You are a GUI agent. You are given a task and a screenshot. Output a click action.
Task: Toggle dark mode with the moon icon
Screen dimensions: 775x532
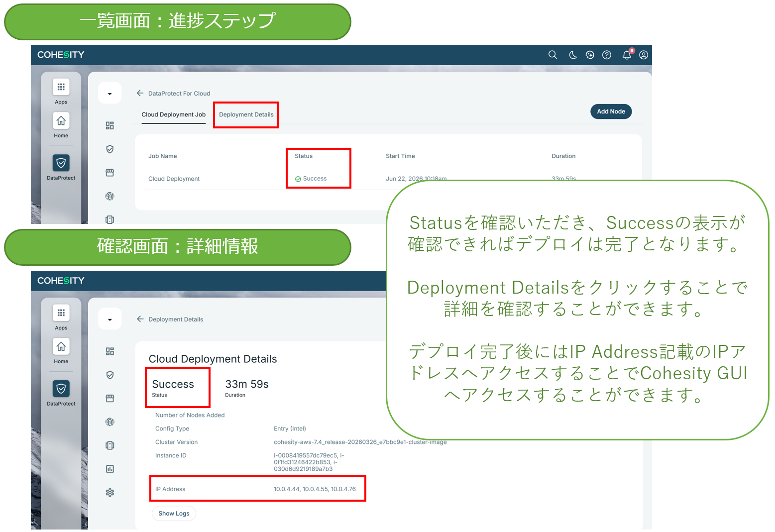click(573, 55)
